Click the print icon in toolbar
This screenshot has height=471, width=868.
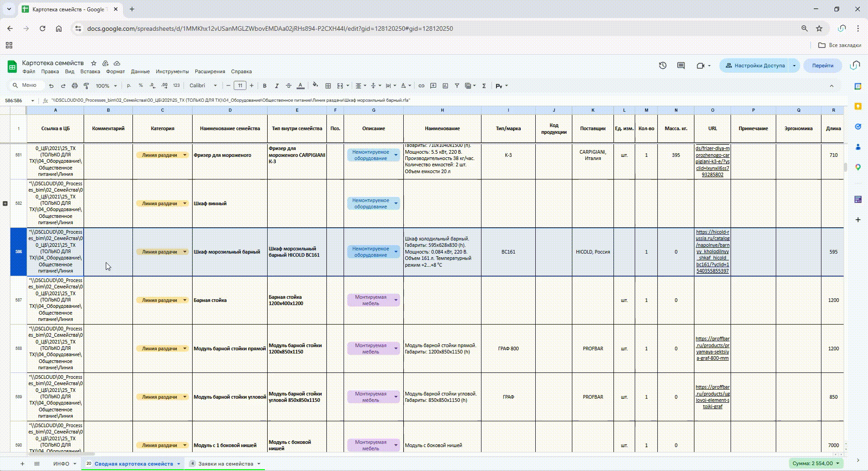click(75, 86)
